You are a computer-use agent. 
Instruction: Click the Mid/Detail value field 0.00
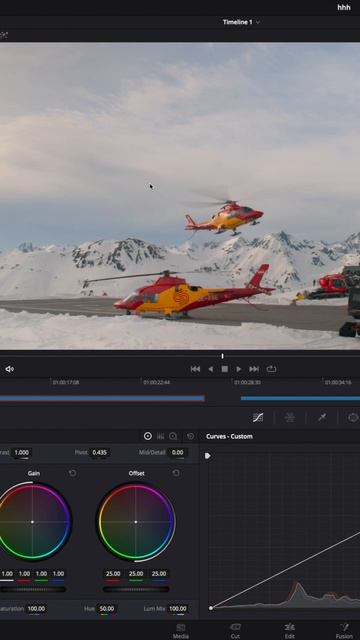(x=178, y=452)
